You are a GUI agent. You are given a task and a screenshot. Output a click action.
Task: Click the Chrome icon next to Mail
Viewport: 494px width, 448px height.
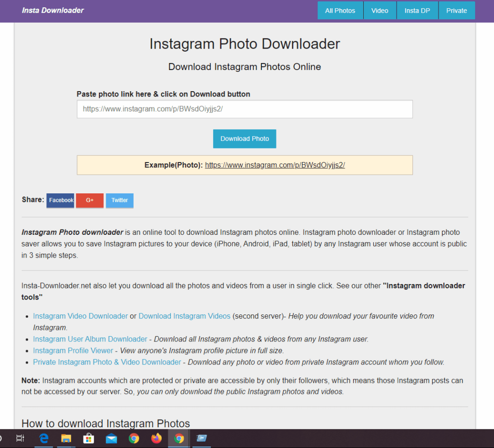[134, 438]
